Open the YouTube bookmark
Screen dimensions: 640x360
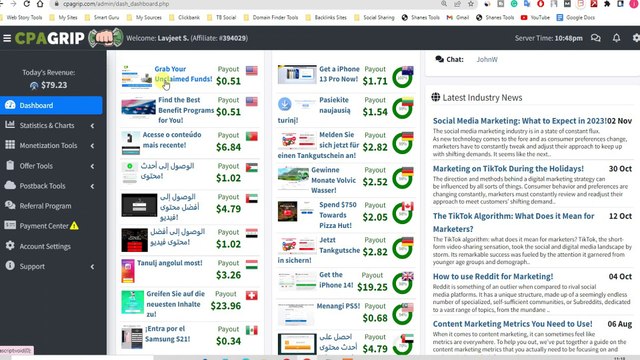point(535,18)
